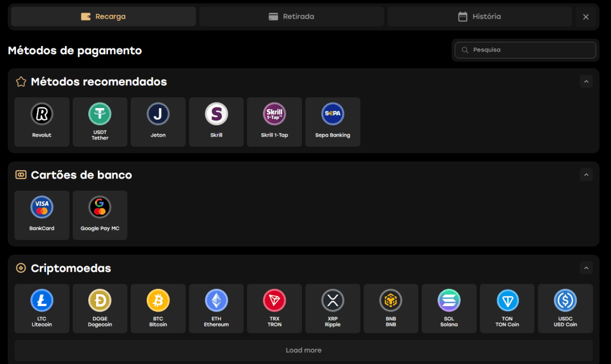Go to the História tab
This screenshot has width=611, height=364.
[x=480, y=16]
